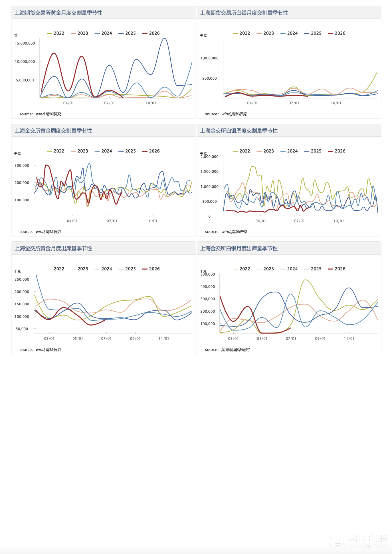
Task: Click the 上海期货交易所白银月度交割量季节性 title
Action: click(244, 13)
